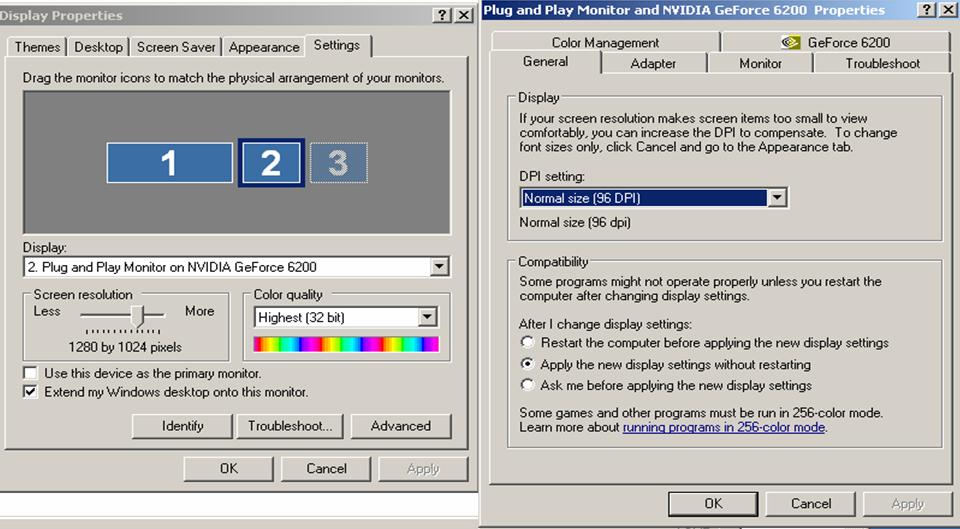Click Cancel in monitor Properties dialog
The width and height of the screenshot is (960, 529).
click(x=811, y=504)
